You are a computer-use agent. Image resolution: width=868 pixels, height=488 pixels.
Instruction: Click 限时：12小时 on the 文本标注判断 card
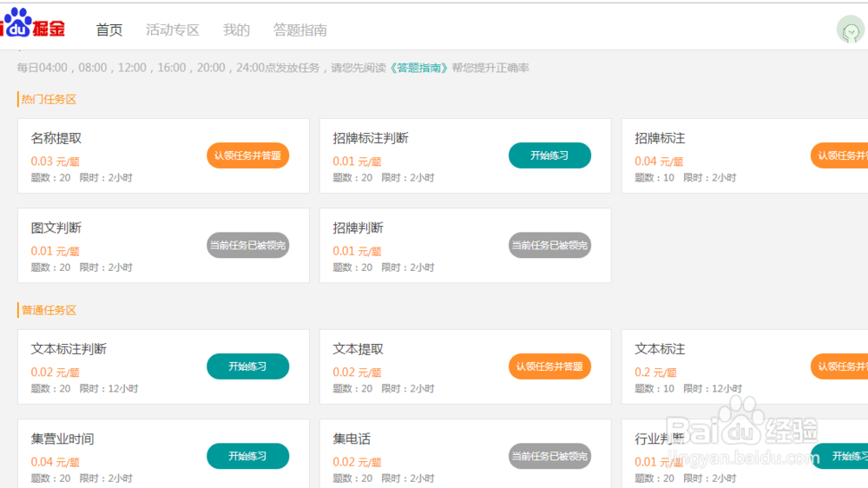109,389
